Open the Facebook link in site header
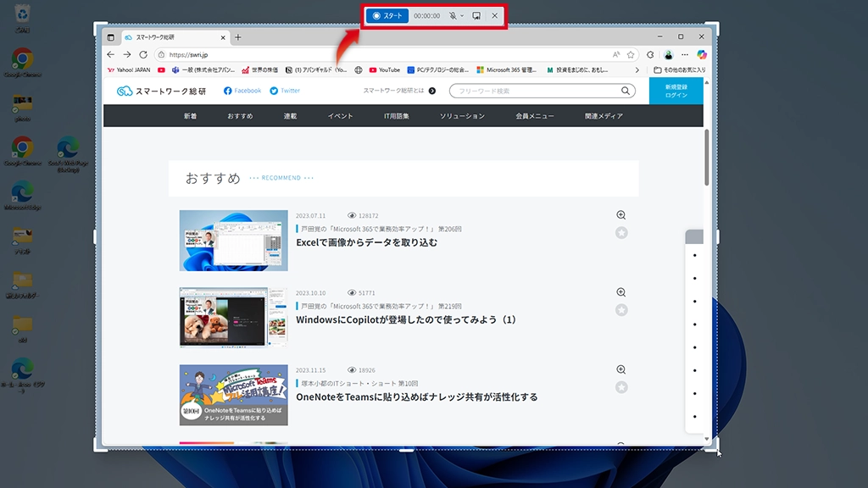 (242, 91)
